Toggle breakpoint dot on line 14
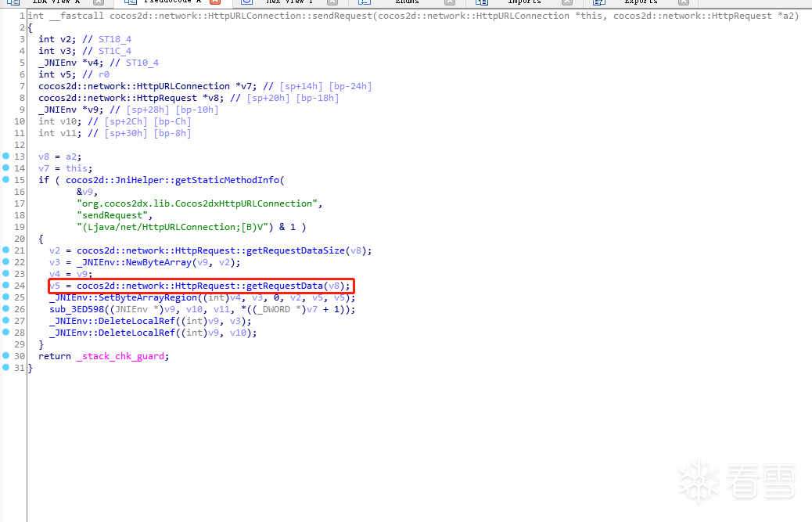This screenshot has height=522, width=812. 5,167
